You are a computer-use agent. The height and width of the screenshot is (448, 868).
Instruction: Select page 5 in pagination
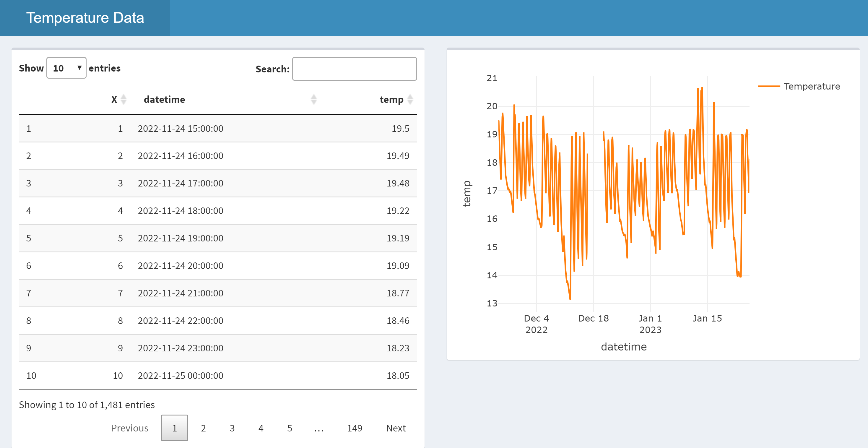tap(290, 428)
